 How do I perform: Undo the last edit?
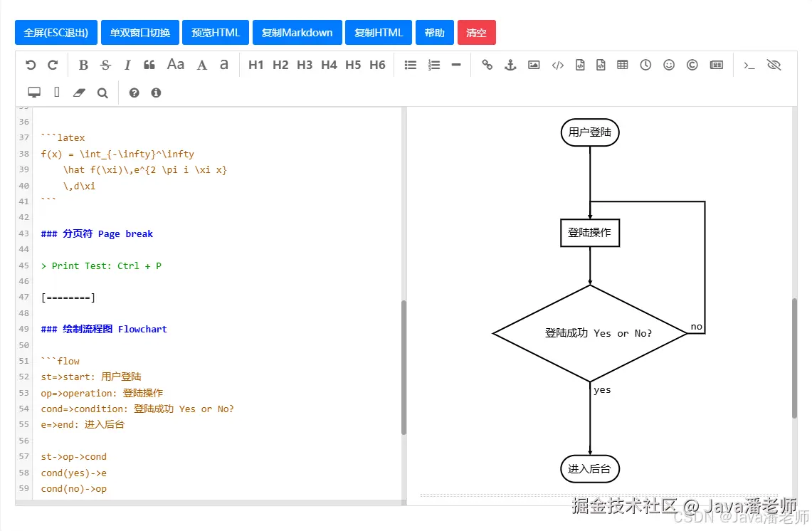(29, 65)
